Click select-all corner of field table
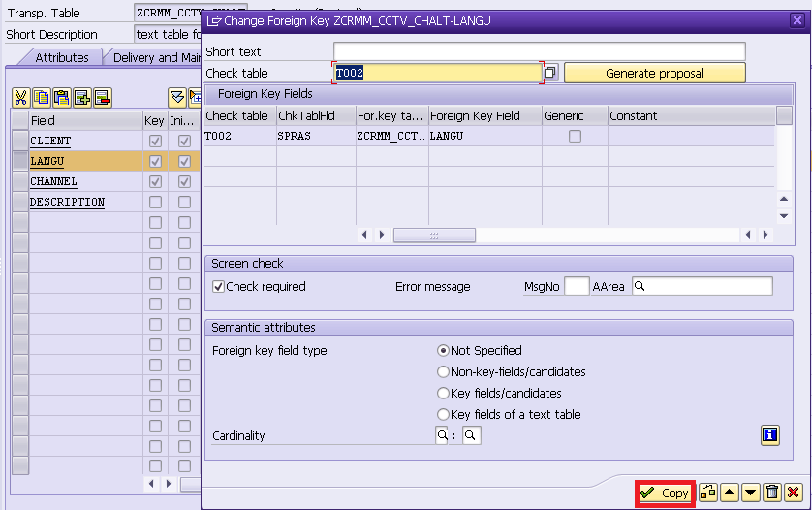Image resolution: width=812 pixels, height=510 pixels. click(20, 120)
